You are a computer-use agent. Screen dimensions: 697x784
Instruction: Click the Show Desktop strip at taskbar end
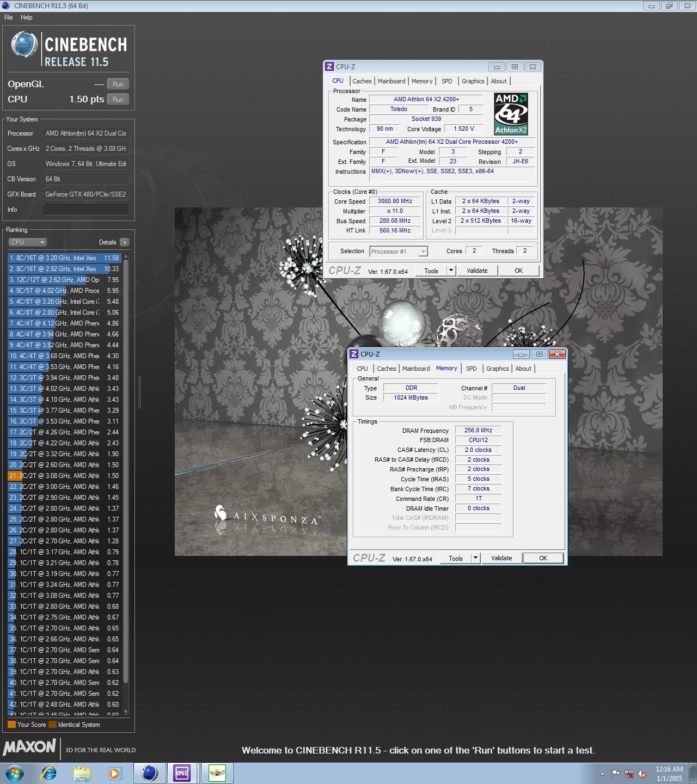pos(693,774)
